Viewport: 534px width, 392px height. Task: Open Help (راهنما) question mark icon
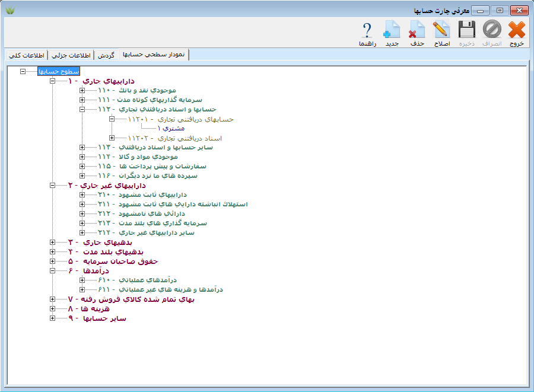pyautogui.click(x=367, y=33)
